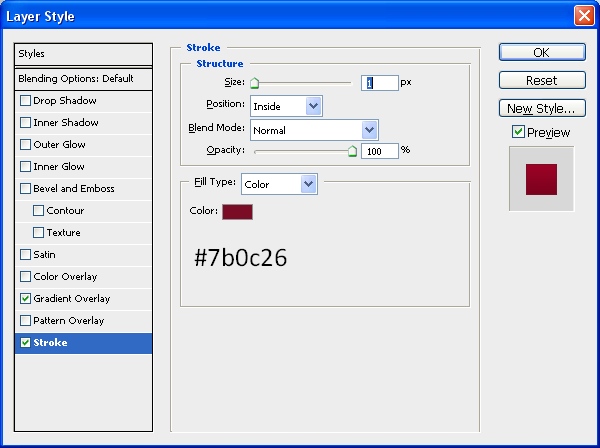Select the Inner Shadow label
The height and width of the screenshot is (448, 600).
tap(66, 122)
